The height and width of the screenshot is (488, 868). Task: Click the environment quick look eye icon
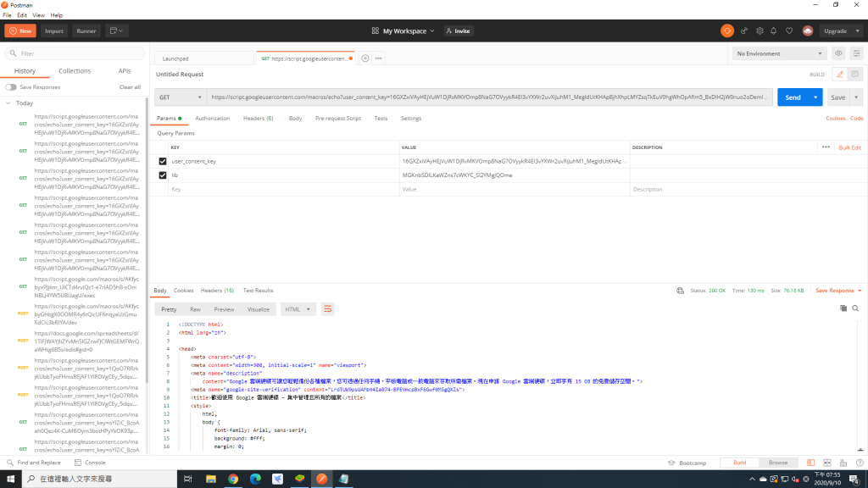pos(838,53)
